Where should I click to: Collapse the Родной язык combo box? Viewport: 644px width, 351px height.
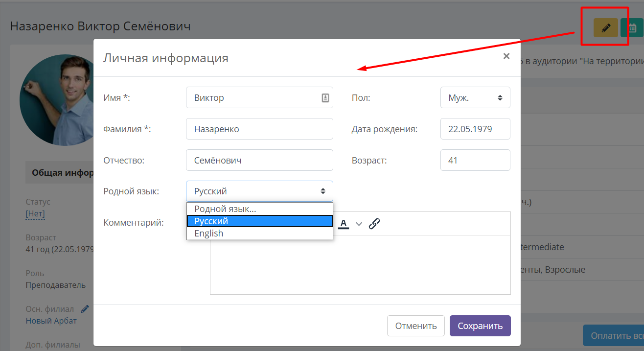(259, 191)
